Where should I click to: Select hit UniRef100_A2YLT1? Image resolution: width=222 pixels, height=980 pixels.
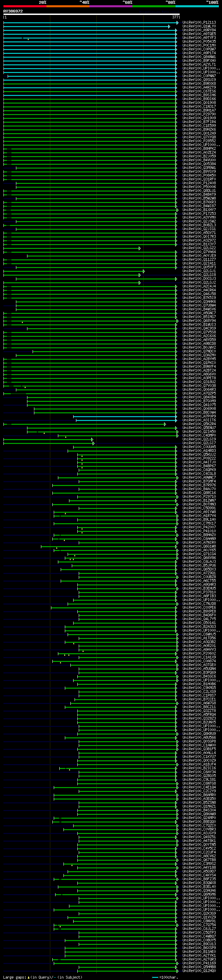[199, 65]
